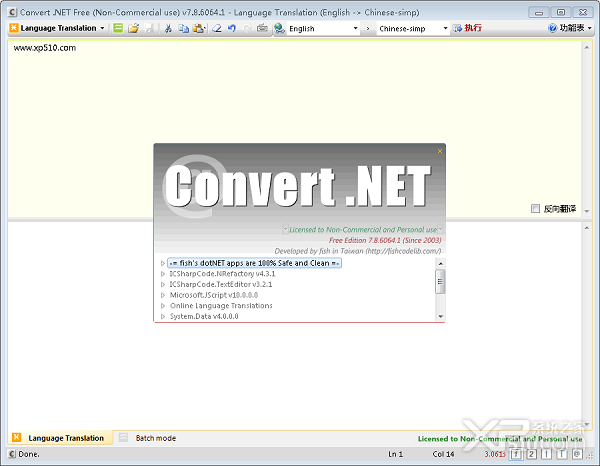Select view button 1 in status bar
Image resolution: width=600 pixels, height=466 pixels.
(517, 454)
